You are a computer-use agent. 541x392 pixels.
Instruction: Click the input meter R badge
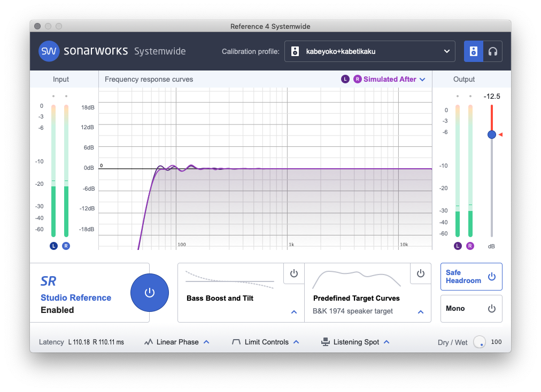point(66,246)
